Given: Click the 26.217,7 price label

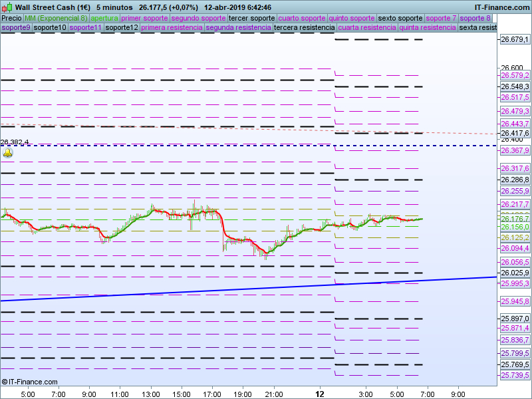Looking at the screenshot, I should [515, 204].
